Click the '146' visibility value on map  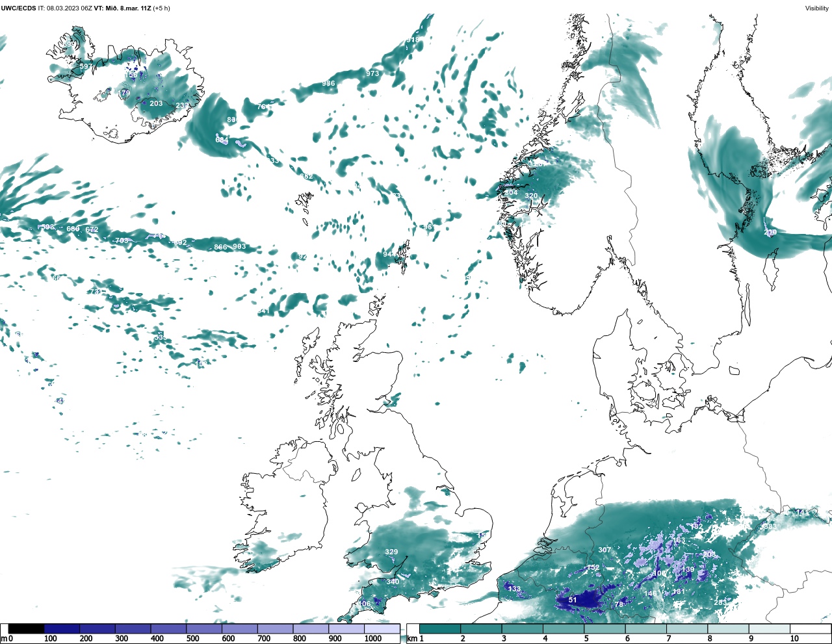click(651, 593)
